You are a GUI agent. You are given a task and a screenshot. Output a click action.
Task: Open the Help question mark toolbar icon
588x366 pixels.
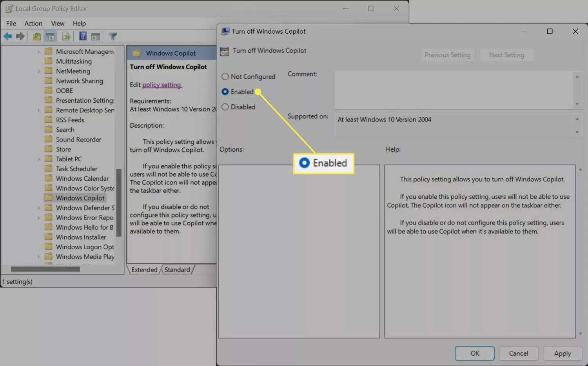point(83,36)
